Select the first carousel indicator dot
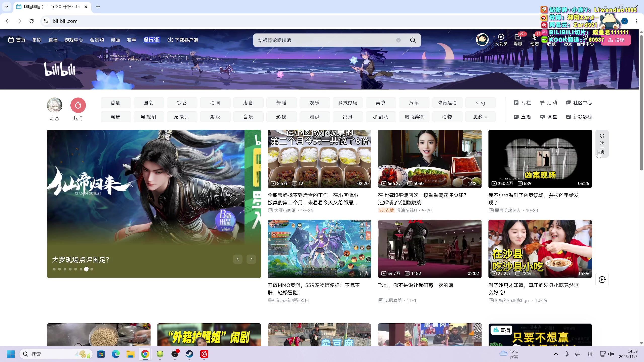The width and height of the screenshot is (644, 362). tap(54, 269)
